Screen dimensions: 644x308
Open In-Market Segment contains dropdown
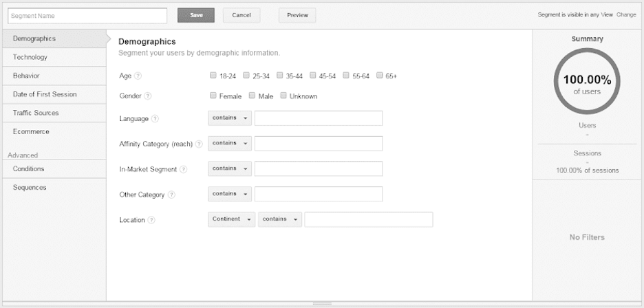click(x=230, y=168)
